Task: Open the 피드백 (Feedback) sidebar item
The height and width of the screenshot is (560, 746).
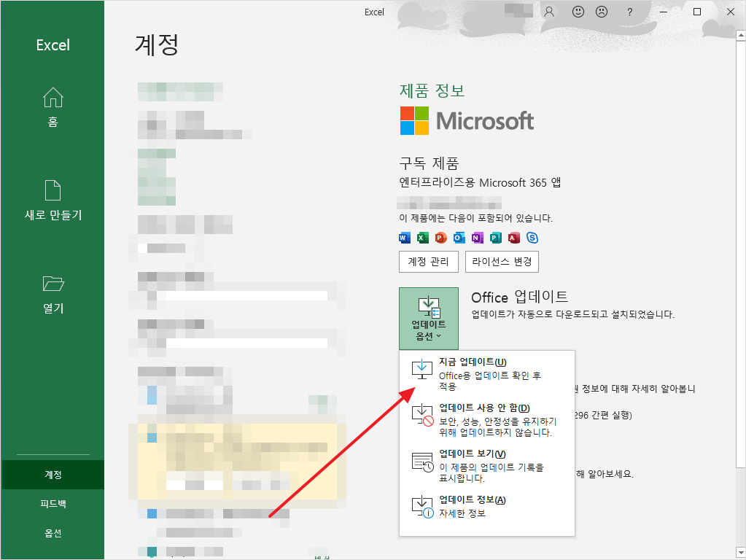Action: [x=53, y=503]
